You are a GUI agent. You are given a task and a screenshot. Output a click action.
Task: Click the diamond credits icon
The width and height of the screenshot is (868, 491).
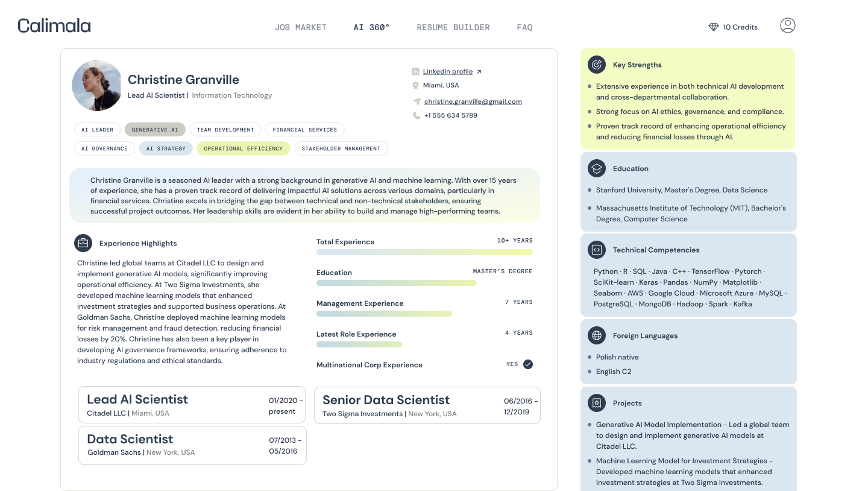pyautogui.click(x=714, y=27)
